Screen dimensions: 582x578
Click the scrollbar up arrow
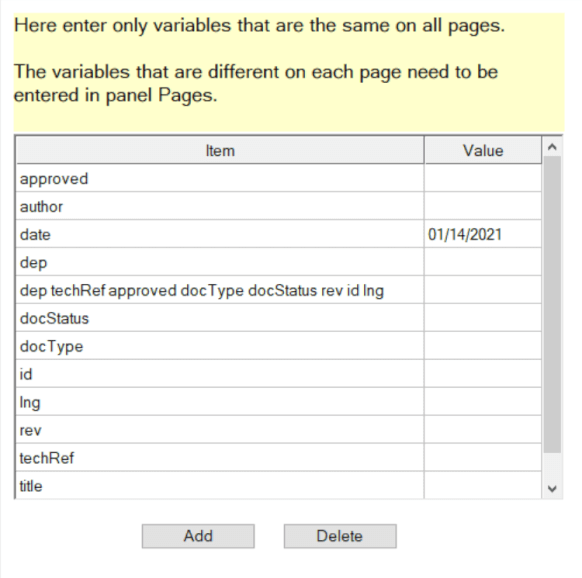pyautogui.click(x=552, y=147)
